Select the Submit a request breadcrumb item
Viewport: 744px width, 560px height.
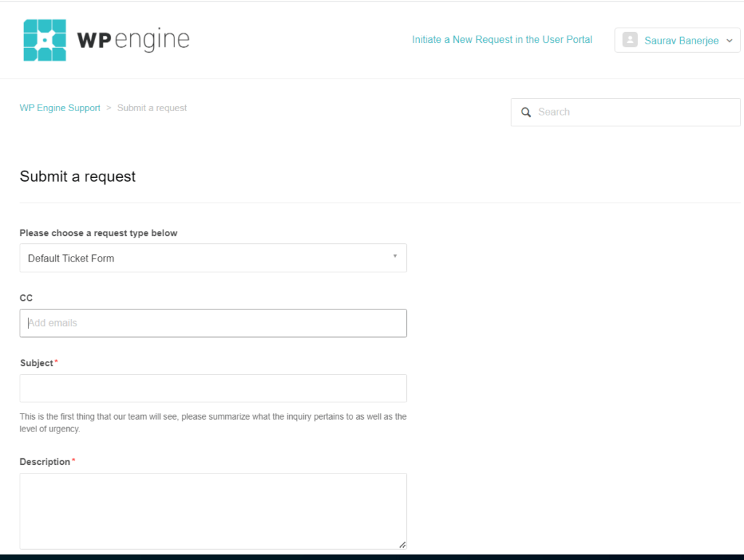pyautogui.click(x=152, y=107)
